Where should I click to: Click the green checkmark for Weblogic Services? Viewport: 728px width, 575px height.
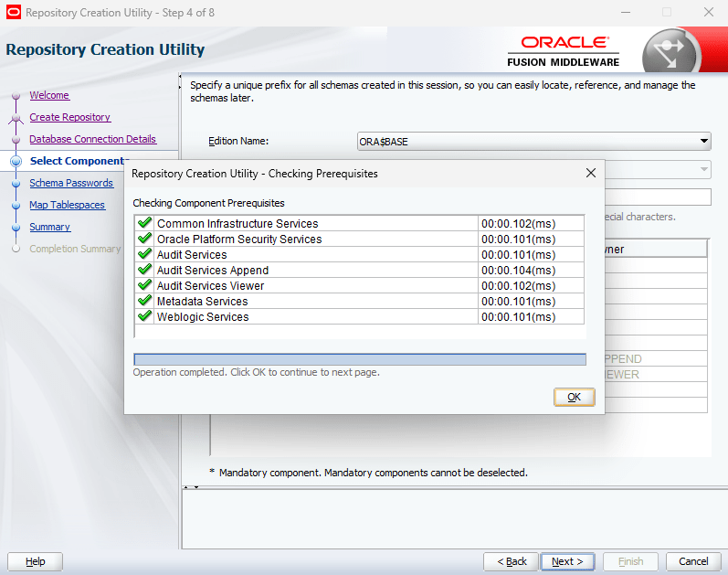[145, 316]
